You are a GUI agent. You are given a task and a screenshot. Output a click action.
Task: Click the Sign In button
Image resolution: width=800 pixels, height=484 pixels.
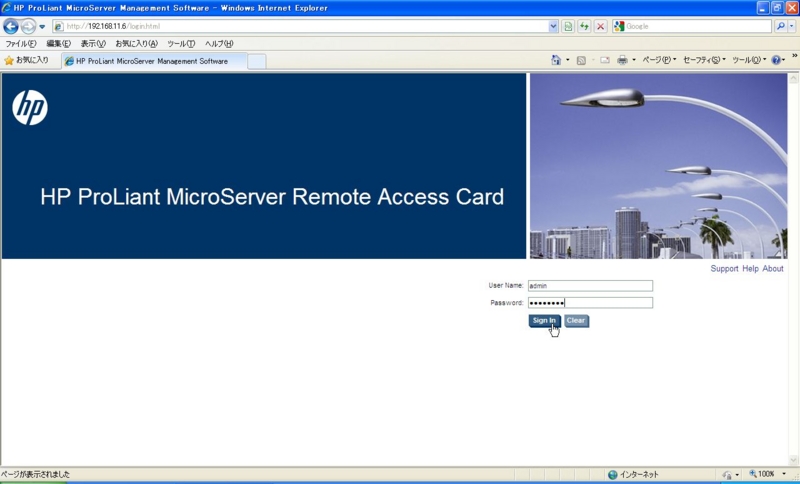tap(544, 321)
